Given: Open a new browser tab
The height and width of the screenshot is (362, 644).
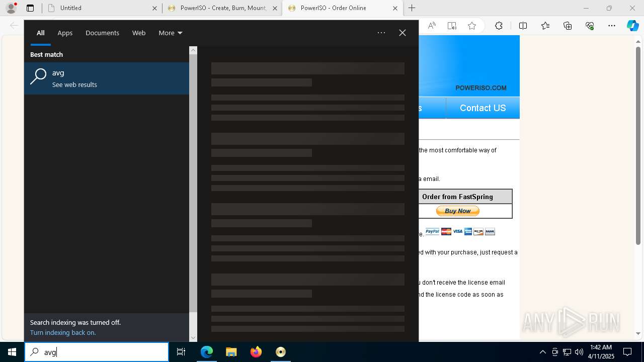Looking at the screenshot, I should coord(412,8).
